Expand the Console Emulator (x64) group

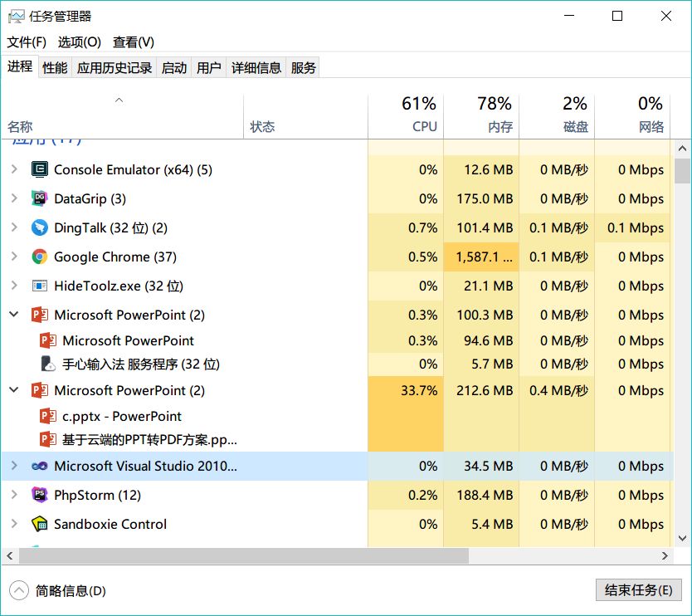click(x=14, y=169)
